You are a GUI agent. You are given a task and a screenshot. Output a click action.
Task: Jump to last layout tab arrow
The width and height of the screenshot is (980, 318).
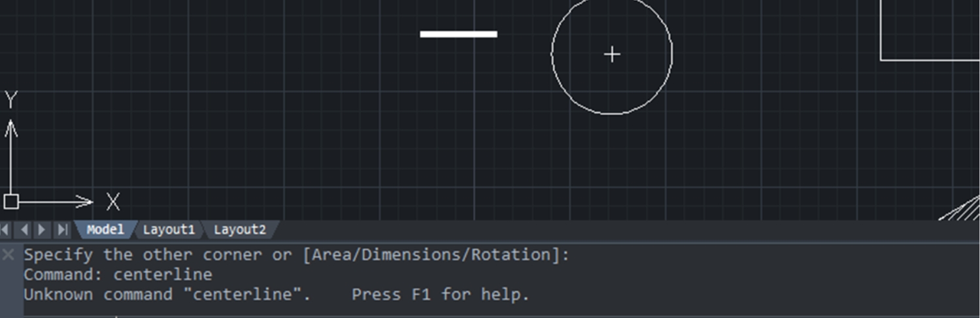(63, 230)
